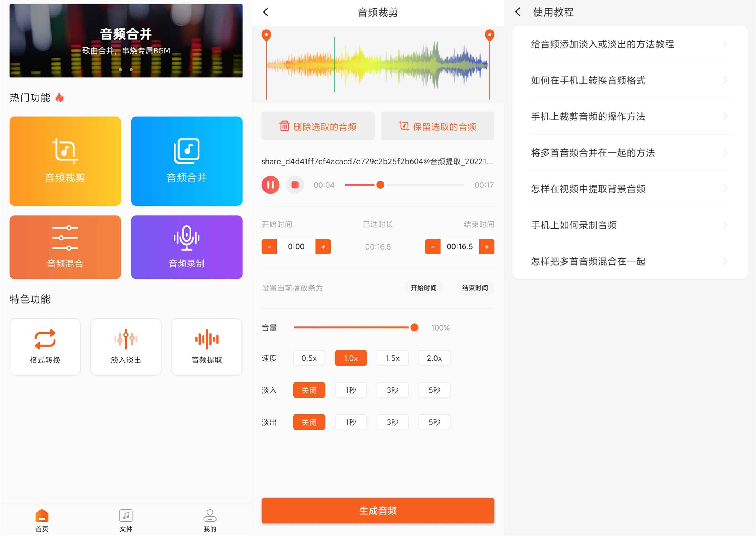Select 3秒 for the 淡入 fade-in
This screenshot has width=756, height=536.
[392, 390]
